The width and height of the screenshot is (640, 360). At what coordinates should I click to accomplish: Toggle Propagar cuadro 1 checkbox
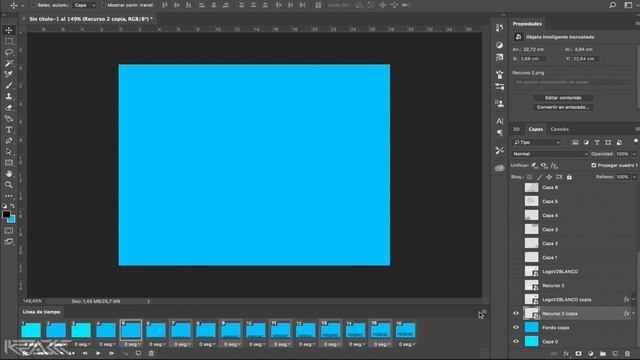click(594, 165)
